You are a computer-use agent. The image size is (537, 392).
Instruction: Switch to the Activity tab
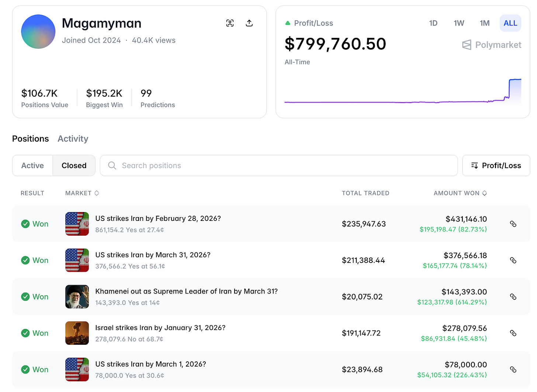(73, 139)
